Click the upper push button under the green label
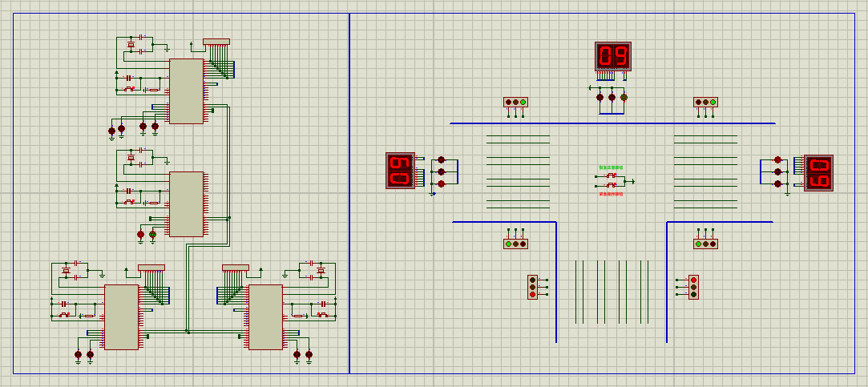Viewport: 868px width, 387px height. tap(611, 175)
